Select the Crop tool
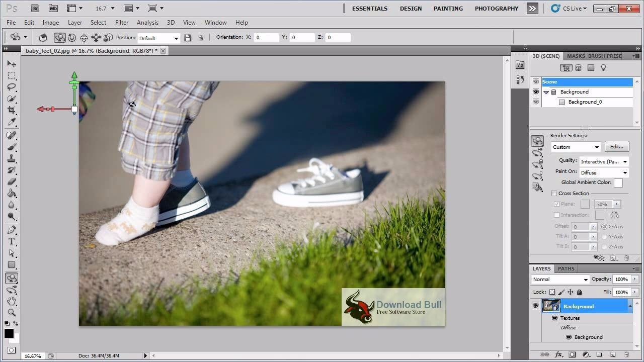The width and height of the screenshot is (644, 362). point(12,110)
